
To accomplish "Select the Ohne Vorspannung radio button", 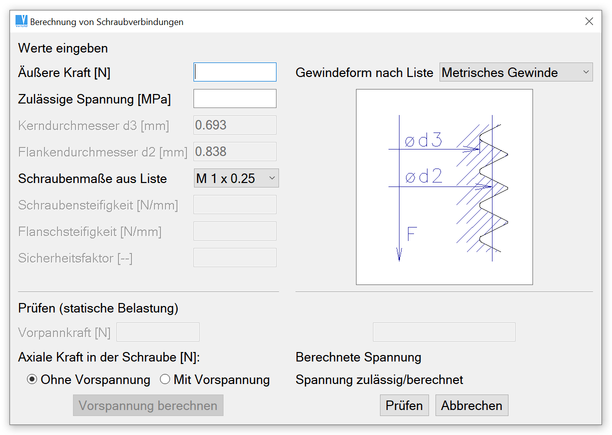I will [x=32, y=380].
